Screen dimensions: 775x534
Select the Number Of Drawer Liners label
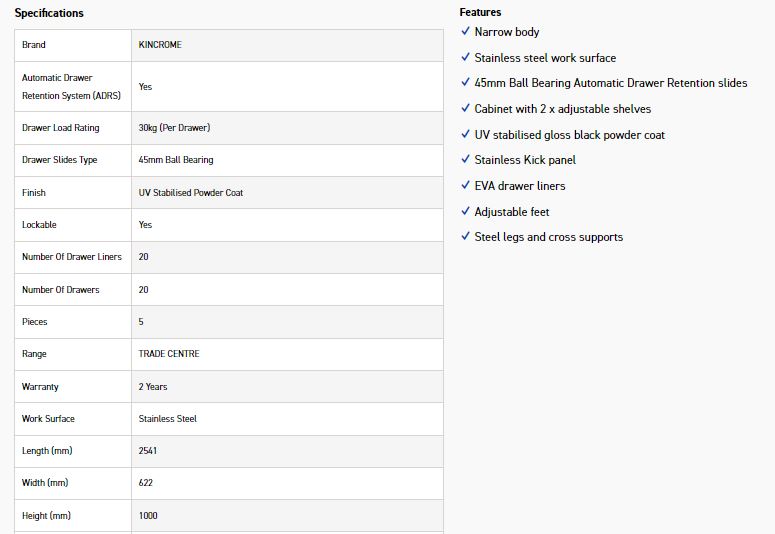tap(72, 257)
